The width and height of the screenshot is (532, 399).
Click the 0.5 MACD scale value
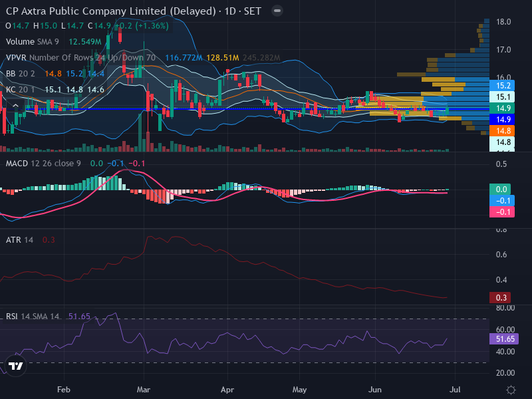(501, 164)
